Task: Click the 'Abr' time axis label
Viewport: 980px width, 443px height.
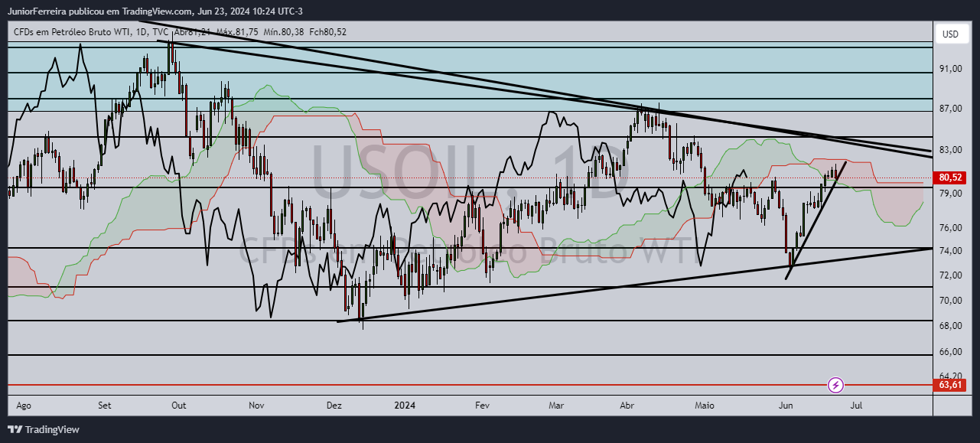Action: pyautogui.click(x=627, y=406)
